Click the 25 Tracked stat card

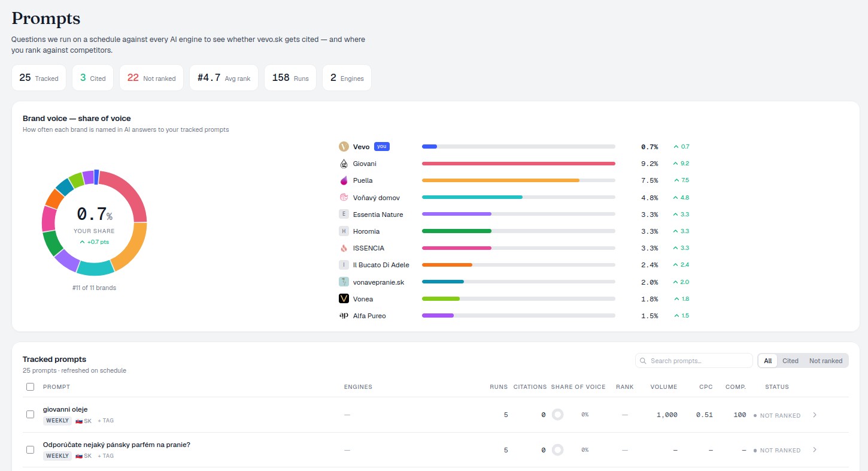point(39,78)
